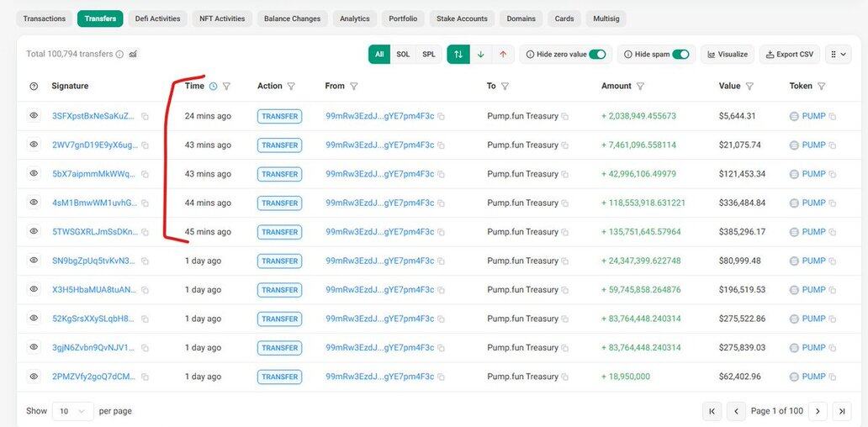Screen dimensions: 868x427
Task: Toggle the Hide spam switch
Action: tap(680, 55)
